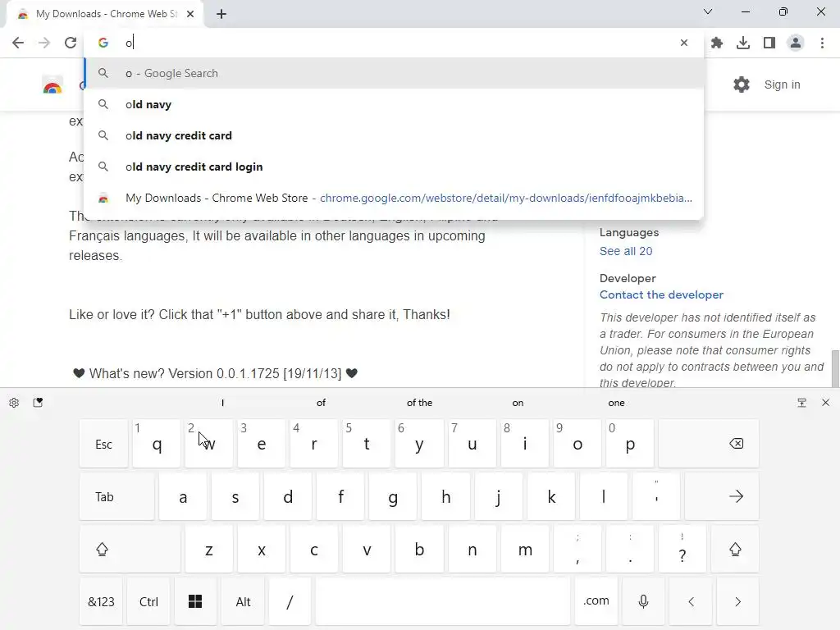The width and height of the screenshot is (840, 630).
Task: Tap the Ctrl key
Action: click(x=148, y=601)
